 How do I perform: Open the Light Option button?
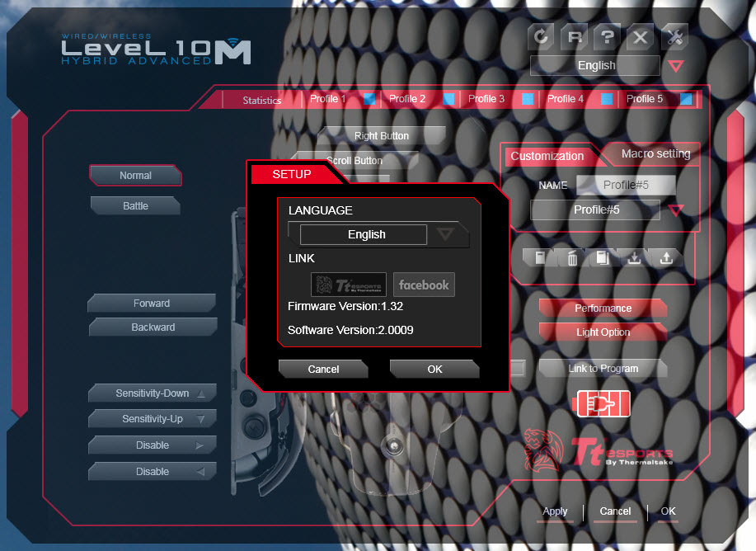603,332
